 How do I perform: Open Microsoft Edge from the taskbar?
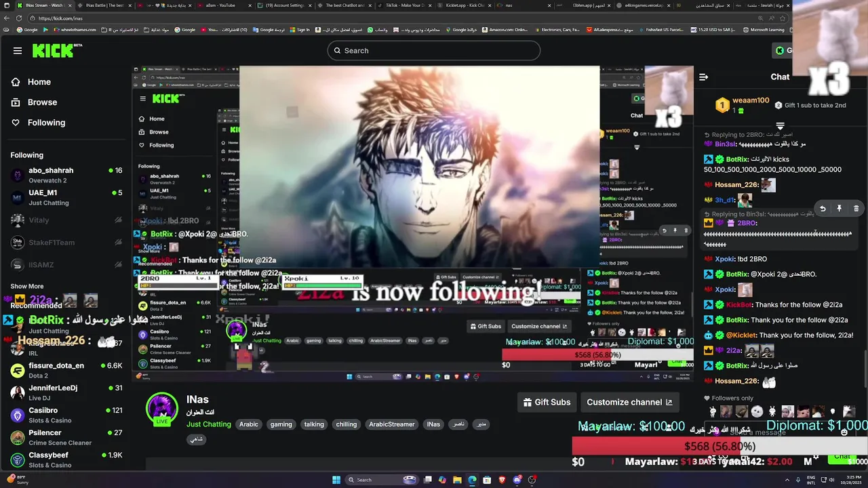tap(472, 480)
